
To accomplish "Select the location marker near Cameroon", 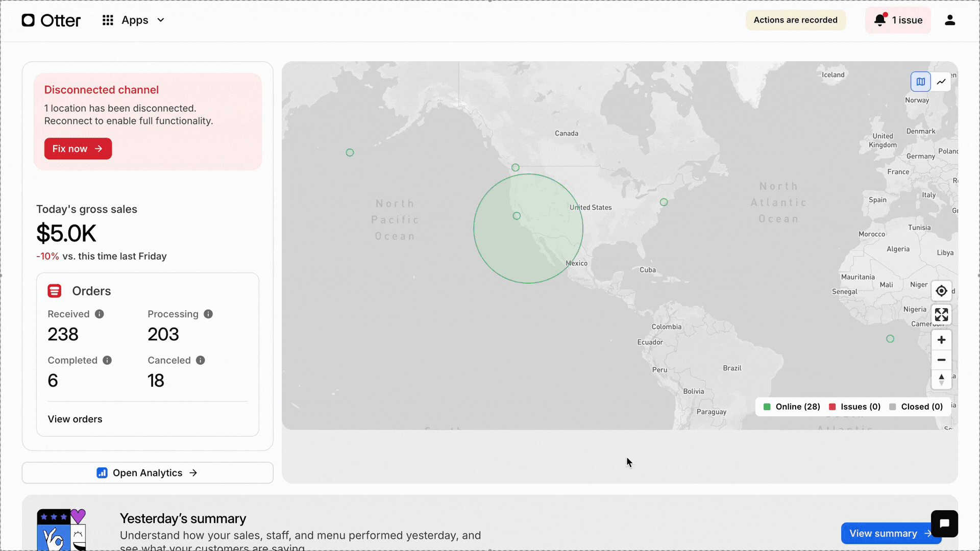I will pos(890,339).
